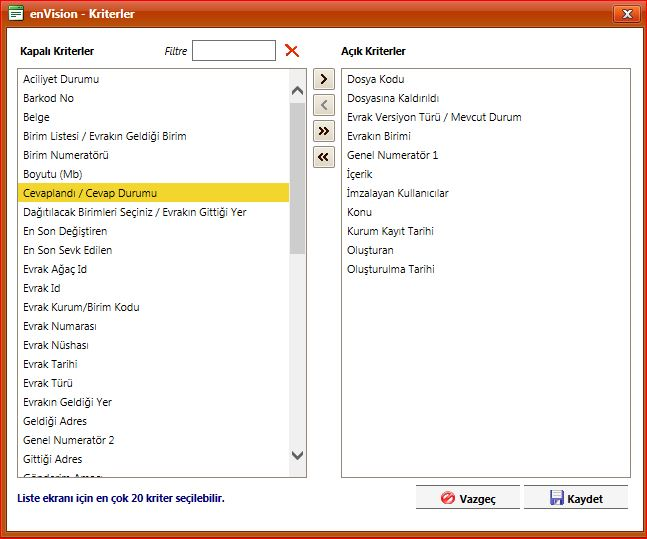
Task: Choose Evrak Numarası criterion
Action: (x=153, y=326)
